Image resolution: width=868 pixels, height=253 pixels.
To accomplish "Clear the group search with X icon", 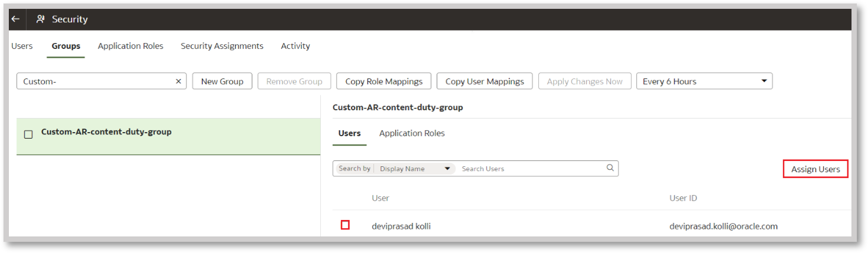I will (x=178, y=81).
